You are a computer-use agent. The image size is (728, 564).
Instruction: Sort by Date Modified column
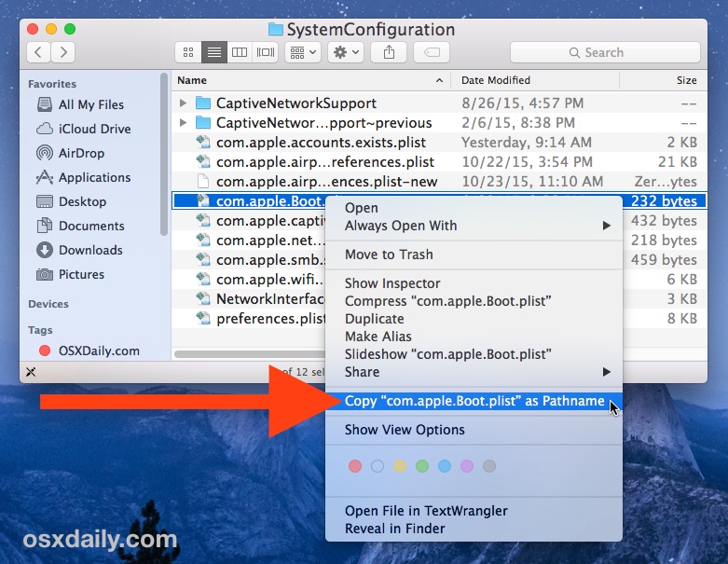pos(535,80)
